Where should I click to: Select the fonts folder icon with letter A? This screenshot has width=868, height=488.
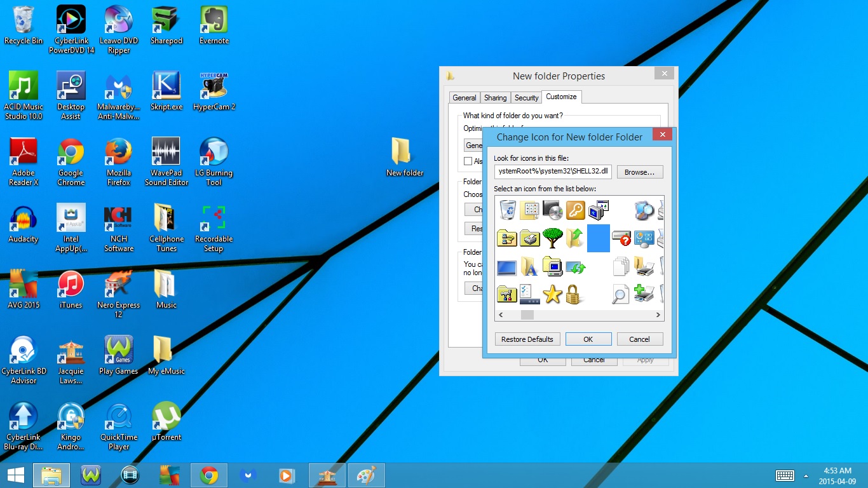[x=529, y=266]
